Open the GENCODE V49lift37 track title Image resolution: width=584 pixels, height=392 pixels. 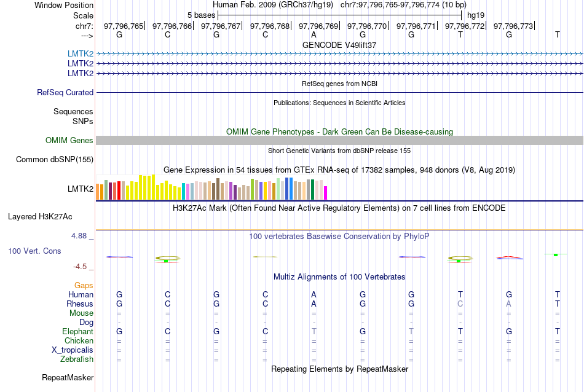(x=339, y=45)
